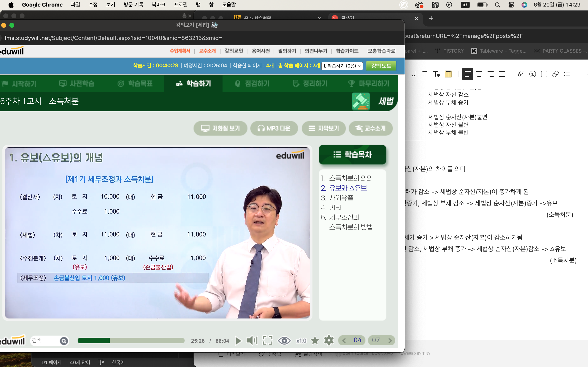This screenshot has height=367, width=588.
Task: Go to previous page with left chevron
Action: pyautogui.click(x=344, y=340)
